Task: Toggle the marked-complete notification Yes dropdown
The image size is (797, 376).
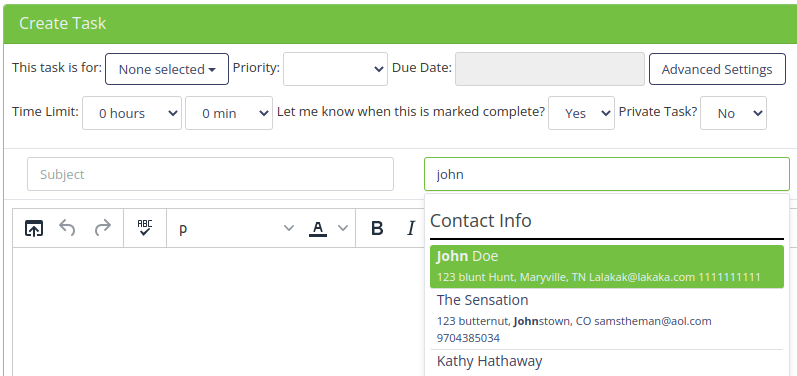Action: (x=581, y=113)
